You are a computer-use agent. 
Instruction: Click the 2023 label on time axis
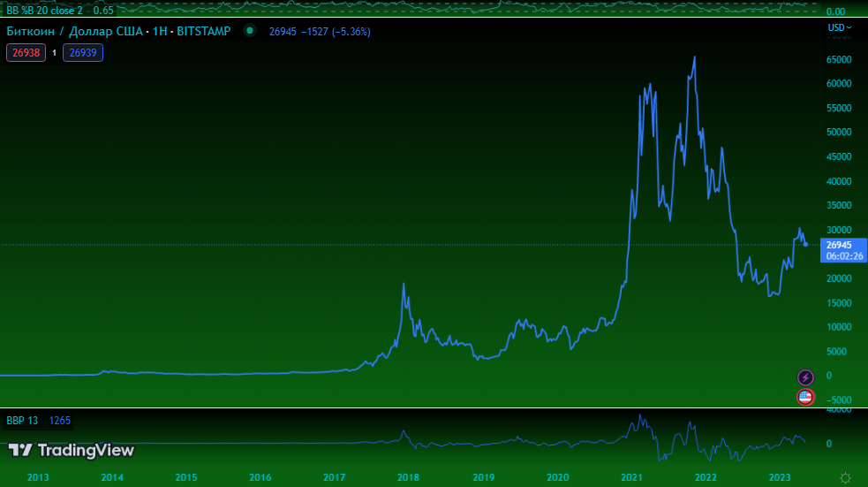click(x=780, y=477)
